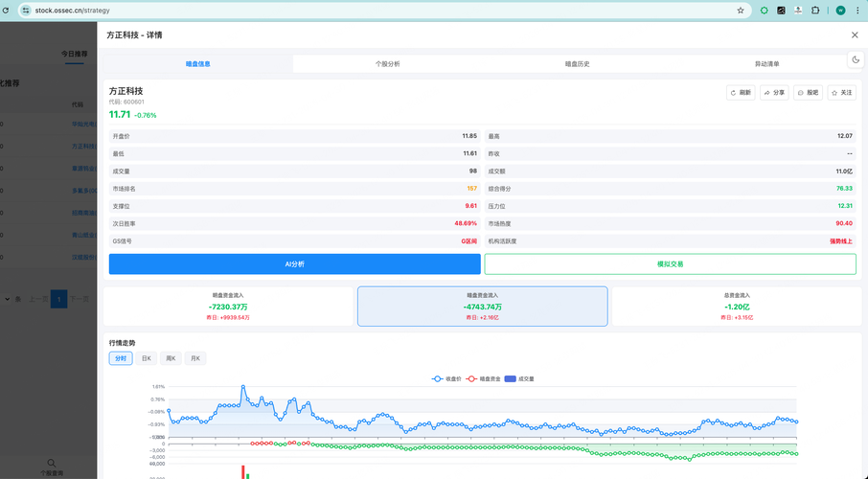The height and width of the screenshot is (479, 868).
Task: Click the current price 11.71
Action: coord(120,115)
